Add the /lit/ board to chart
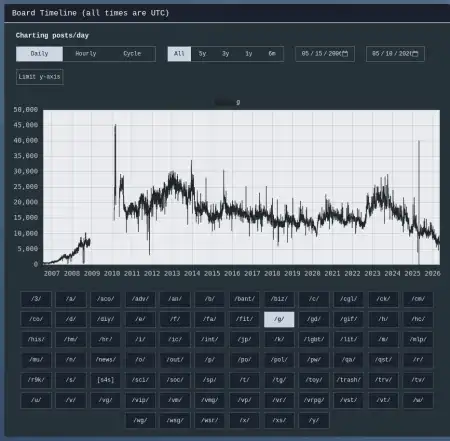The height and width of the screenshot is (441, 450). [349, 339]
